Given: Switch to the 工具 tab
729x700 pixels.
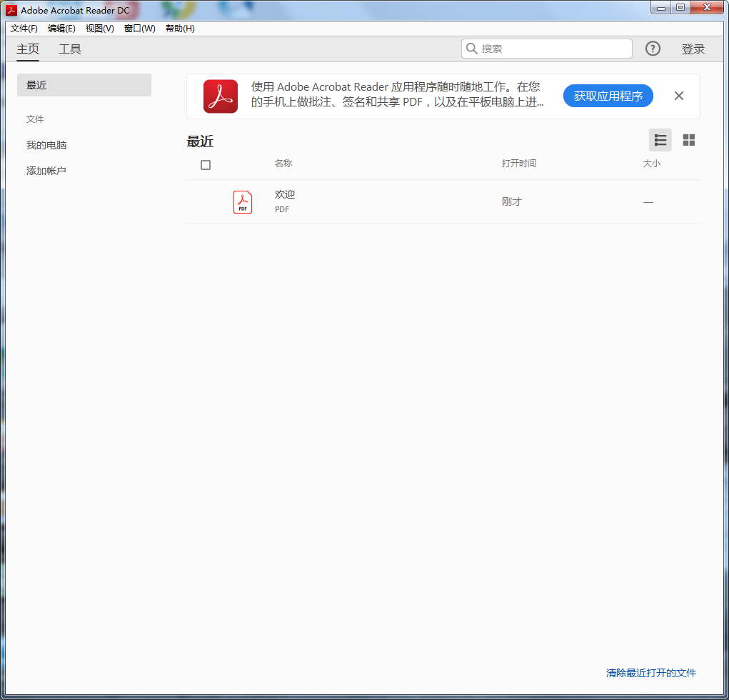Looking at the screenshot, I should tap(70, 49).
